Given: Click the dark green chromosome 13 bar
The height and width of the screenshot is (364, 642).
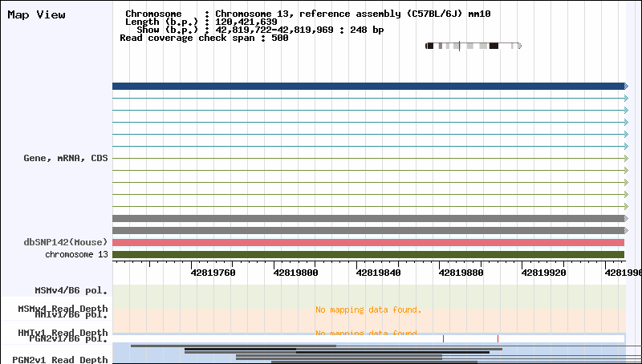Looking at the screenshot, I should point(368,254).
